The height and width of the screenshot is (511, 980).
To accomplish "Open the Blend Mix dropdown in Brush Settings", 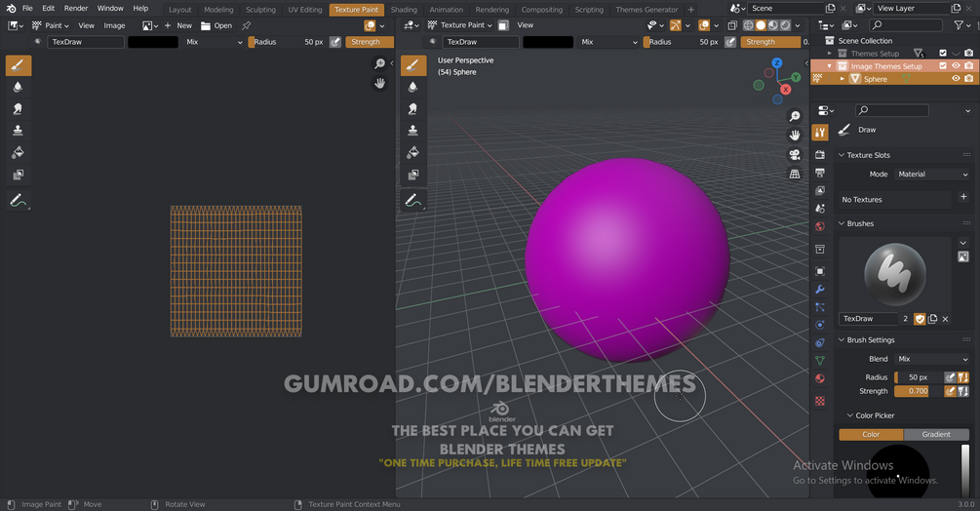I will click(x=931, y=359).
